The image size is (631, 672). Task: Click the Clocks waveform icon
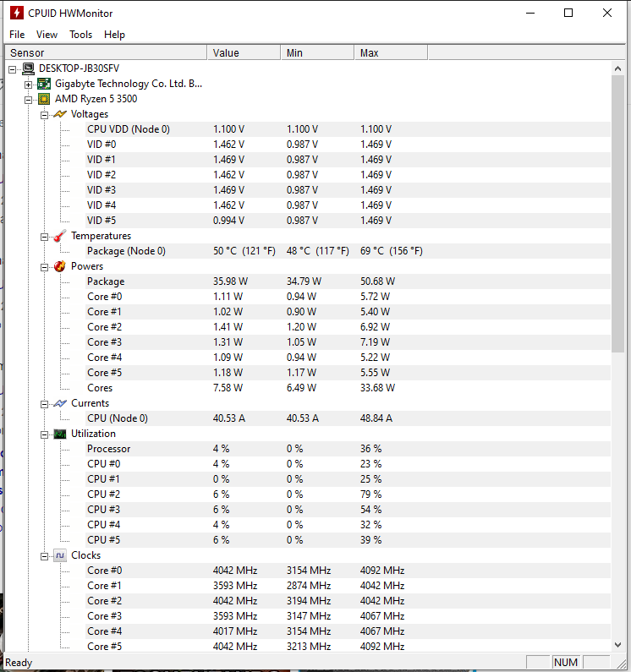click(x=60, y=555)
